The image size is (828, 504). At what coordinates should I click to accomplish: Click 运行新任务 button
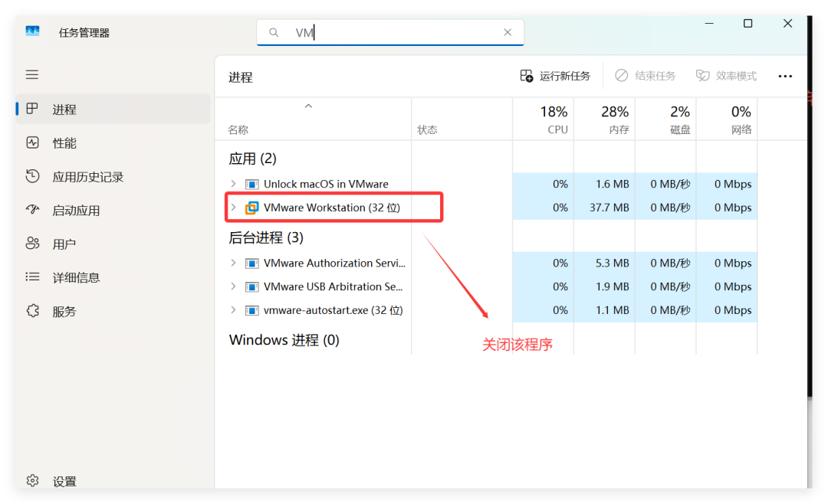(555, 76)
